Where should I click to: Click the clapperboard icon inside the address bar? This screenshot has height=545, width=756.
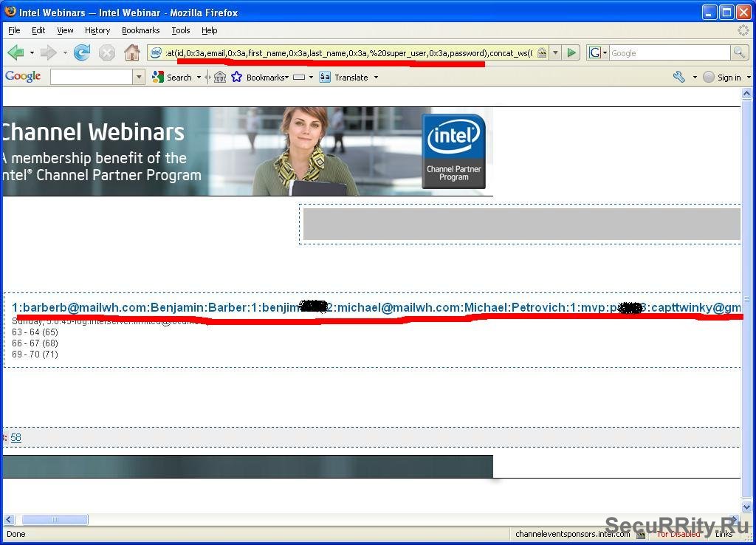click(542, 52)
